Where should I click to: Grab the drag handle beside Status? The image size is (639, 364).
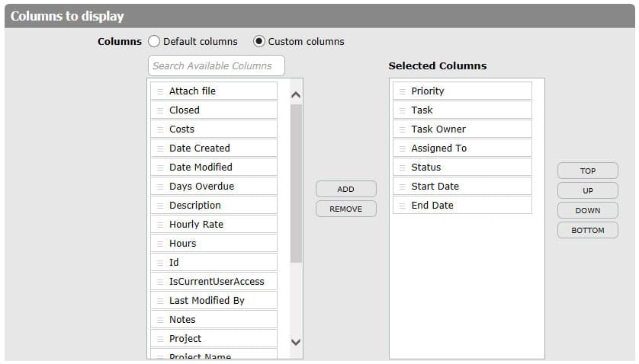pyautogui.click(x=402, y=168)
